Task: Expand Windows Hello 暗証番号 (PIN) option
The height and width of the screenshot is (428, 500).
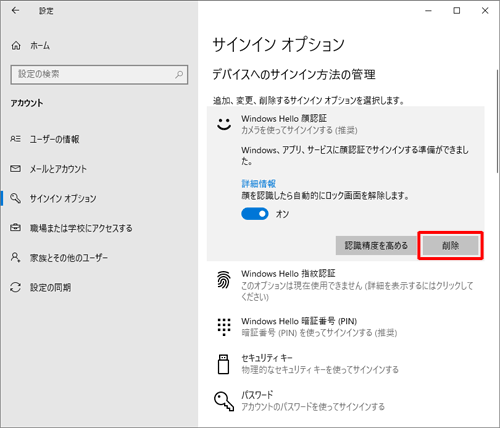Action: [345, 327]
